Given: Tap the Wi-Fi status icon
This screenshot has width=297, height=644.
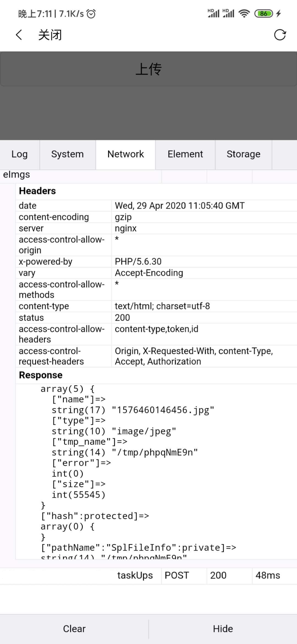Looking at the screenshot, I should tap(244, 13).
